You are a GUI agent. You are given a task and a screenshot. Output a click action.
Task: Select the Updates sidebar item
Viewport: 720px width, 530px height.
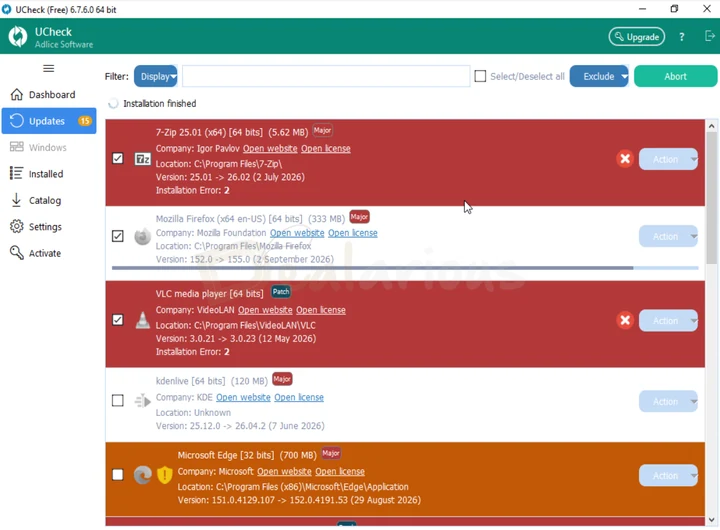[x=49, y=121]
